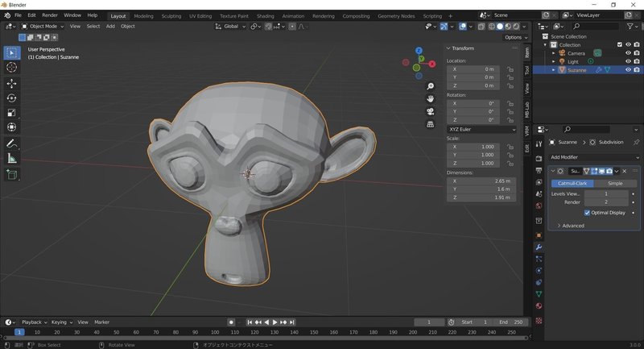Toggle Camera visibility eye in outliner
Image resolution: width=644 pixels, height=349 pixels.
click(628, 53)
